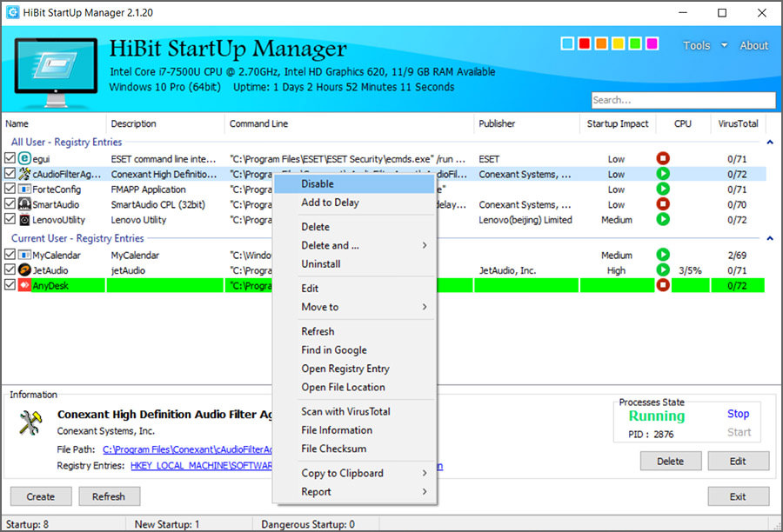This screenshot has height=532, width=783.
Task: Click the SmartAudio headphone icon
Action: (24, 204)
